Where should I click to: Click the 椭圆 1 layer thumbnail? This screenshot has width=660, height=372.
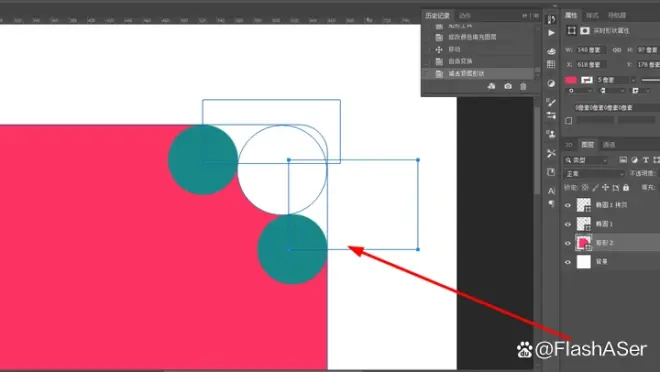pos(583,224)
